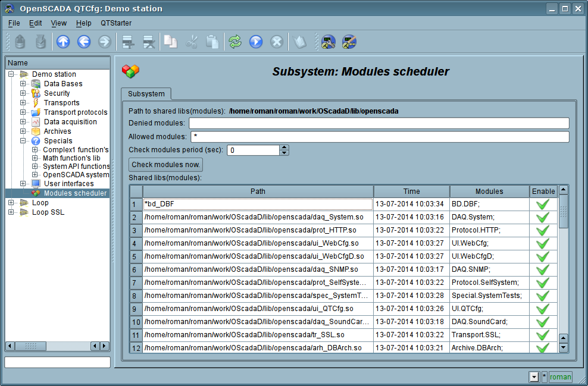Sort table by Path column header

pyautogui.click(x=258, y=192)
